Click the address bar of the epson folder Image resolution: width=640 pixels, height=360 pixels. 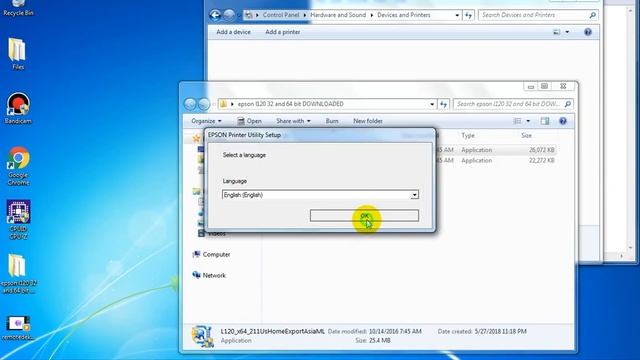327,104
